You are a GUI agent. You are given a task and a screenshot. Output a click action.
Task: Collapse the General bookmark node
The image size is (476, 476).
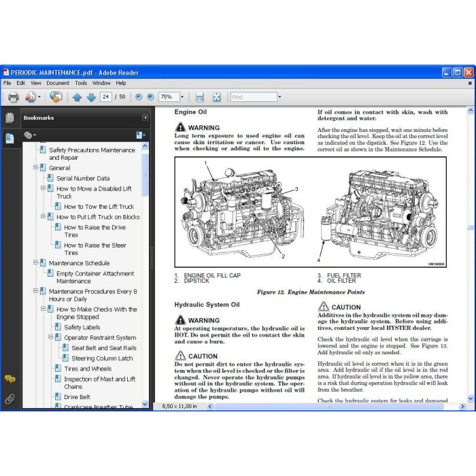35,167
